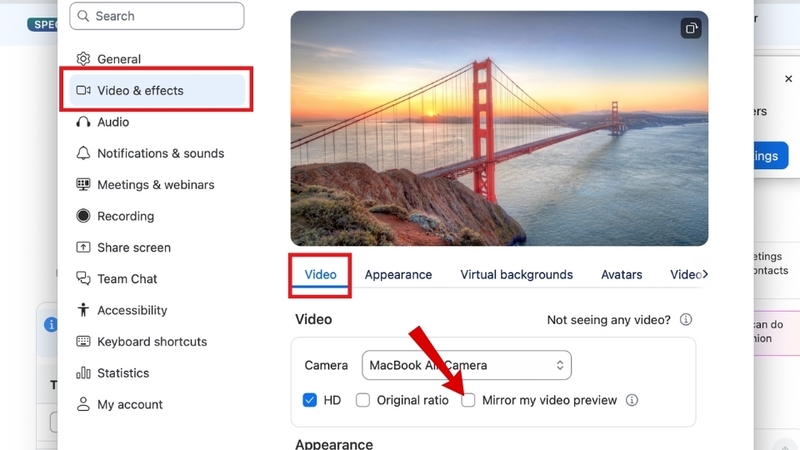Click info icon beside Mirror my video preview
800x450 pixels.
pos(632,400)
